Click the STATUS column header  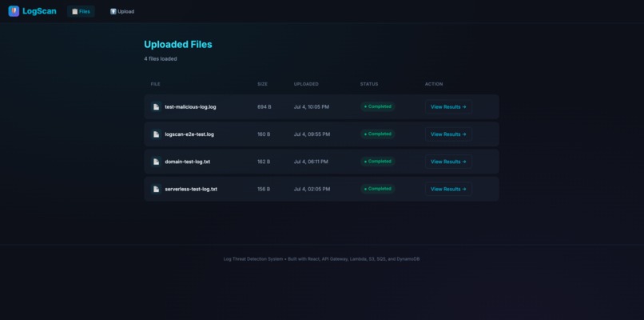(369, 84)
